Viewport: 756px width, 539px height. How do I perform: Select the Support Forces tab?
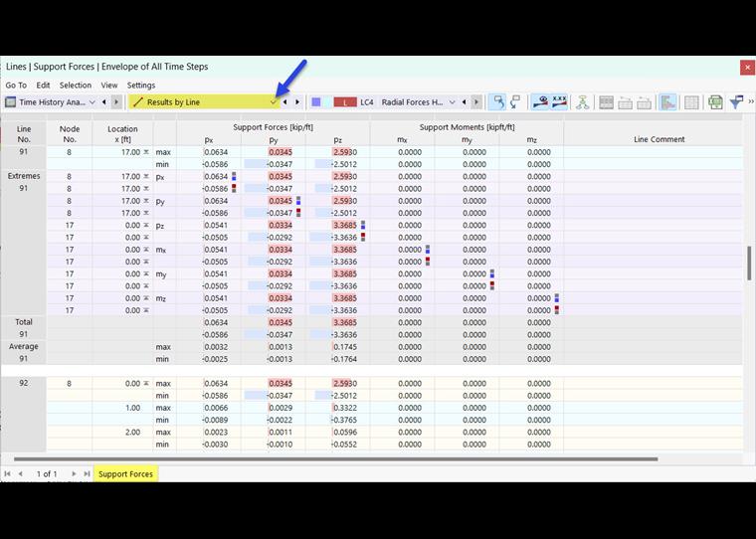pos(125,474)
